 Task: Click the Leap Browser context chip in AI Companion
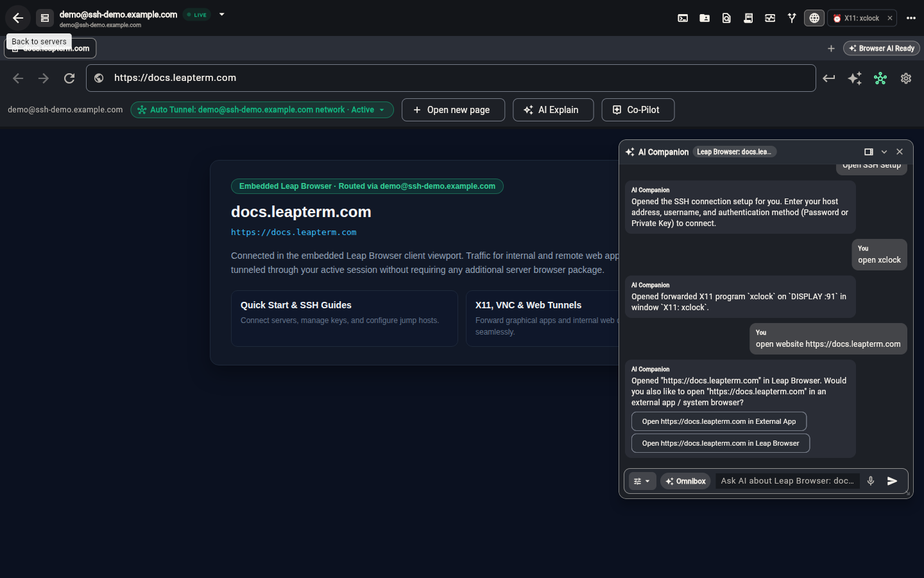coord(735,152)
